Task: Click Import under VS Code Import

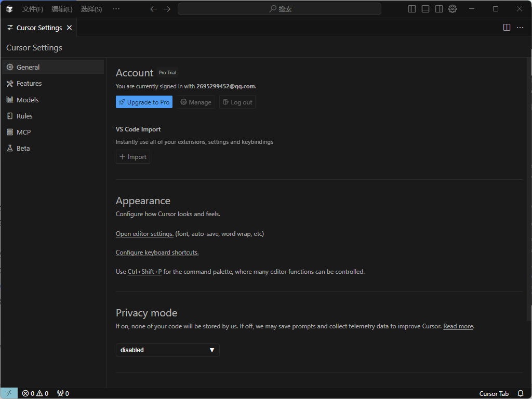Action: click(133, 157)
